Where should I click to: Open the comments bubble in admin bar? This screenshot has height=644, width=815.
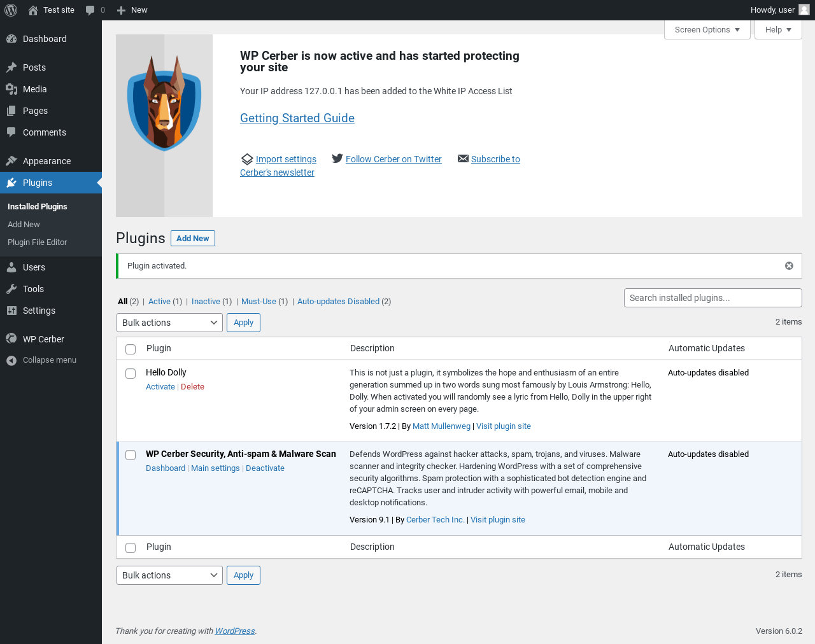click(x=90, y=10)
